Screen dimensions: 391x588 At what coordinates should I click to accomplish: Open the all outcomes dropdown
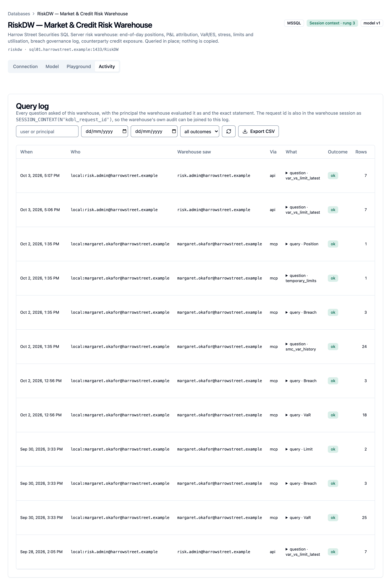point(199,131)
